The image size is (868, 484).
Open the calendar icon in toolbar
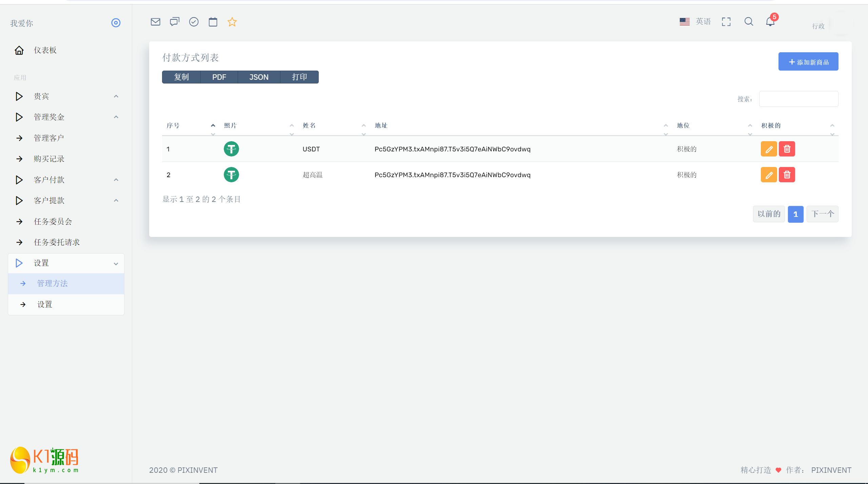[x=213, y=22]
